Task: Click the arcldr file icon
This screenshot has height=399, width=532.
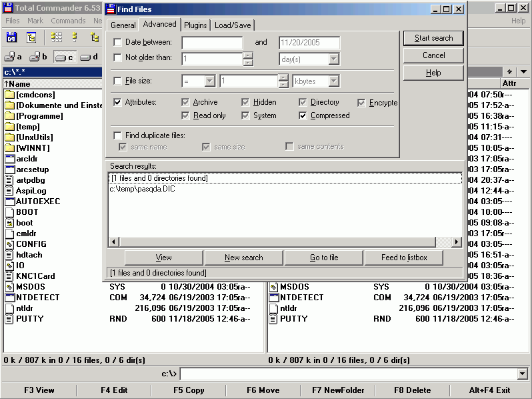Action: [10, 159]
